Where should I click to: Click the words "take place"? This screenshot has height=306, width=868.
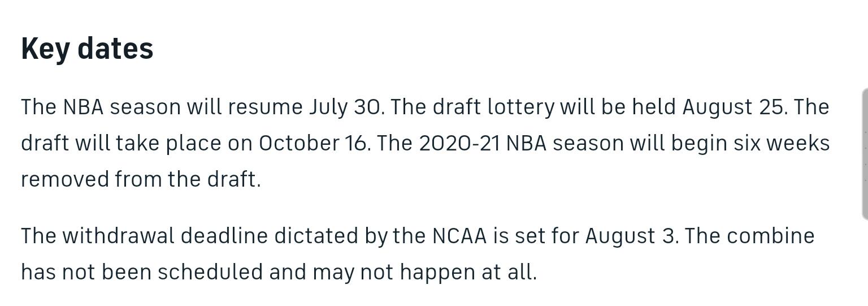pos(168,143)
